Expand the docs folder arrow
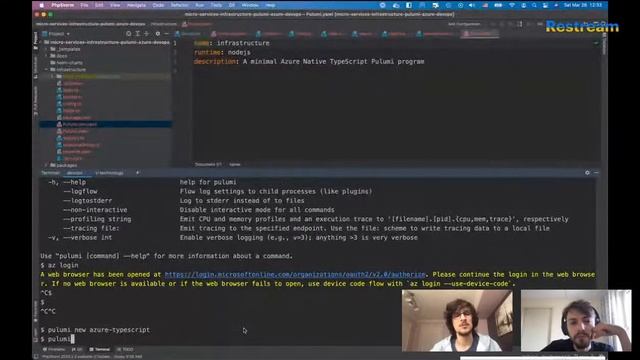This screenshot has width=640, height=360. tap(46, 56)
